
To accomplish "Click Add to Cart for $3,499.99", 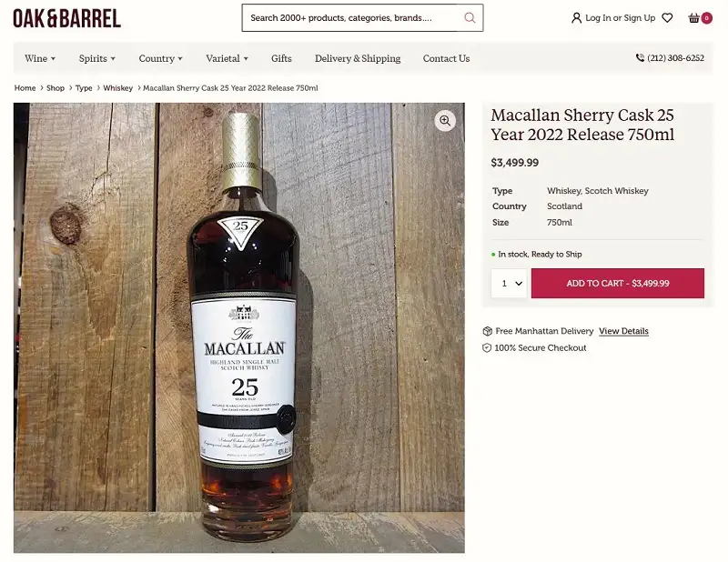I will point(617,283).
